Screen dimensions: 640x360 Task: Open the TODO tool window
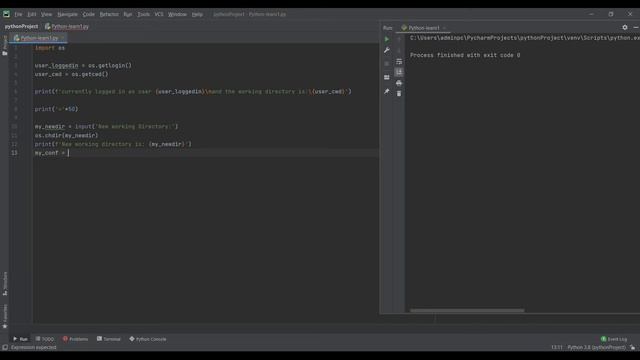point(44,339)
